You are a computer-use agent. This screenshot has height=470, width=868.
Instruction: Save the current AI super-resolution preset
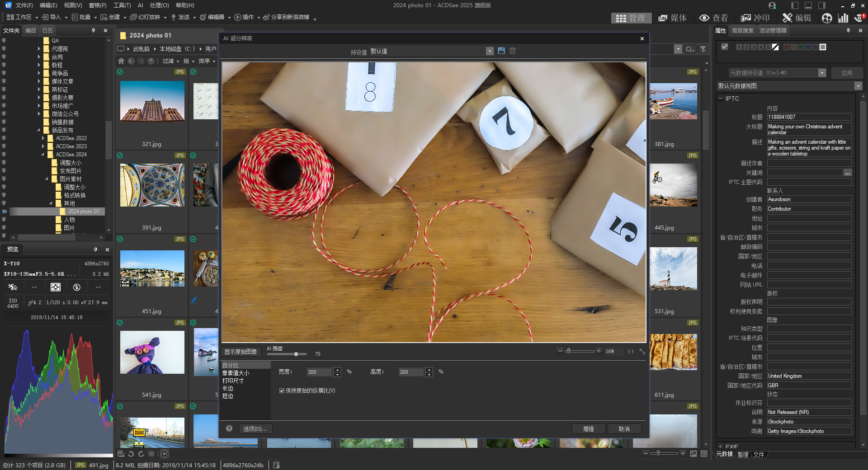pos(501,51)
